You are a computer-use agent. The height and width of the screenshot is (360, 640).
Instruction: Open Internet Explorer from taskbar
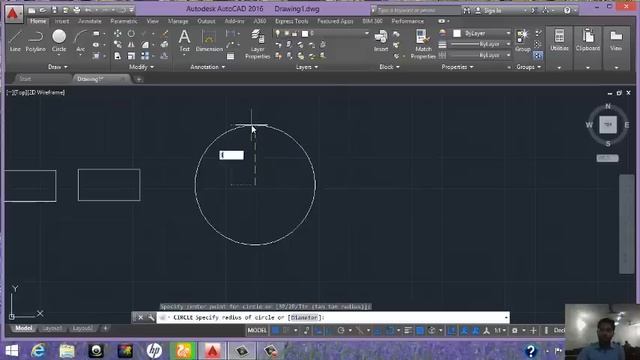click(x=38, y=351)
